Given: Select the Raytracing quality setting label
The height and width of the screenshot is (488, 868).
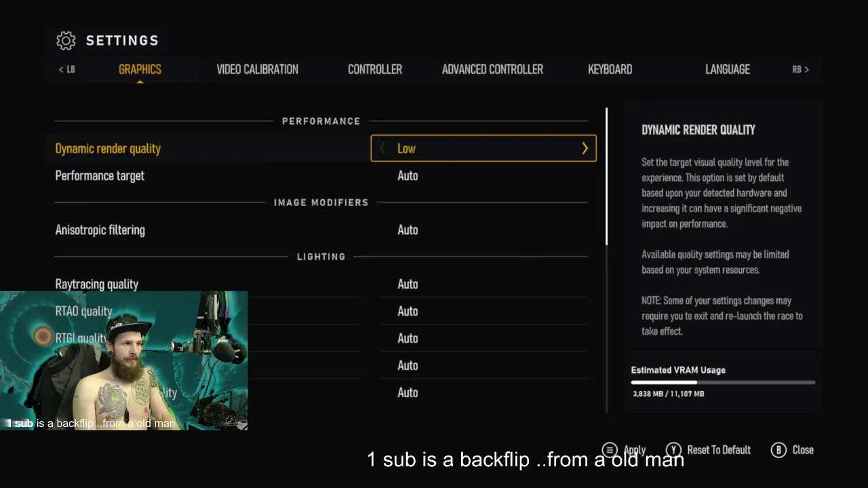Looking at the screenshot, I should 96,284.
